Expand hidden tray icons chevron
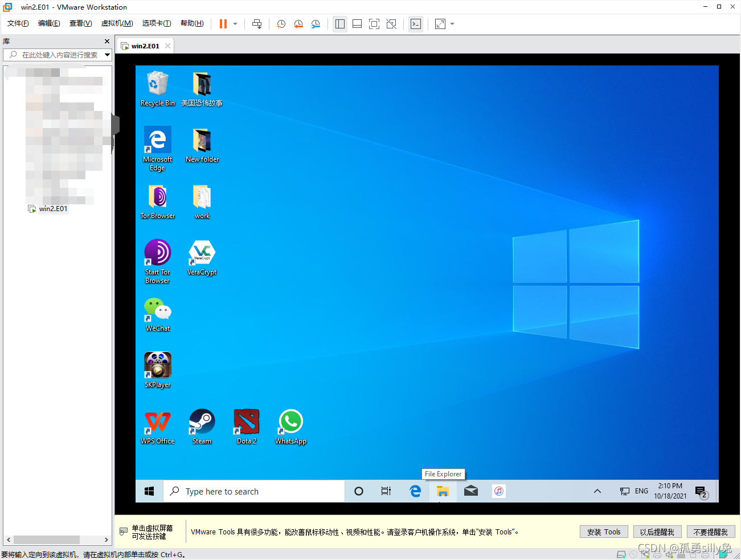 (597, 491)
